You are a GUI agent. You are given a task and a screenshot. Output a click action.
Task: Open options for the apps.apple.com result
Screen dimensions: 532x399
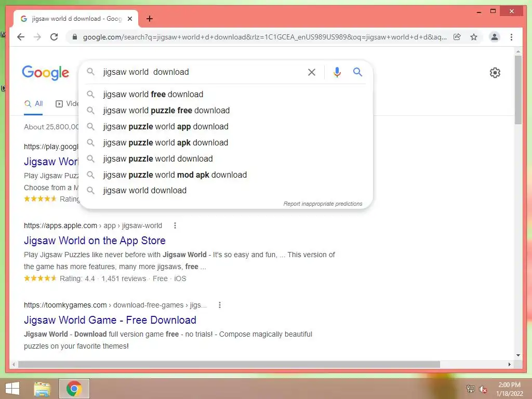tap(175, 225)
